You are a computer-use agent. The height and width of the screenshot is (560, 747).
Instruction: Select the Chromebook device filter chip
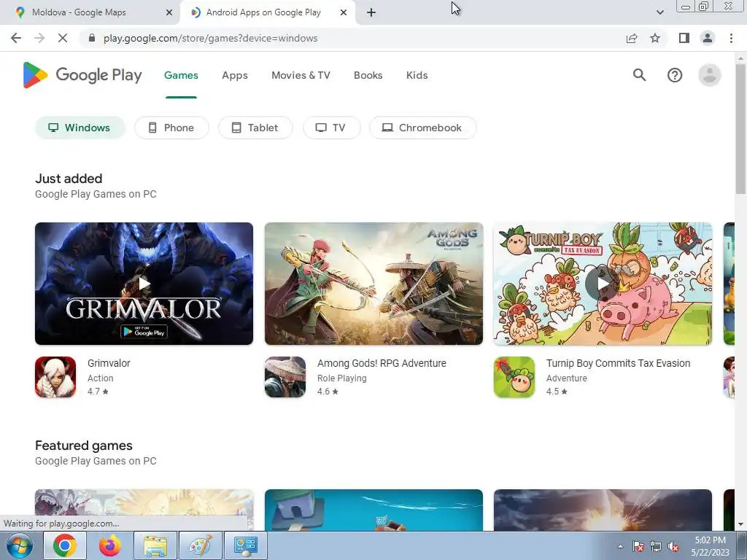pyautogui.click(x=423, y=128)
